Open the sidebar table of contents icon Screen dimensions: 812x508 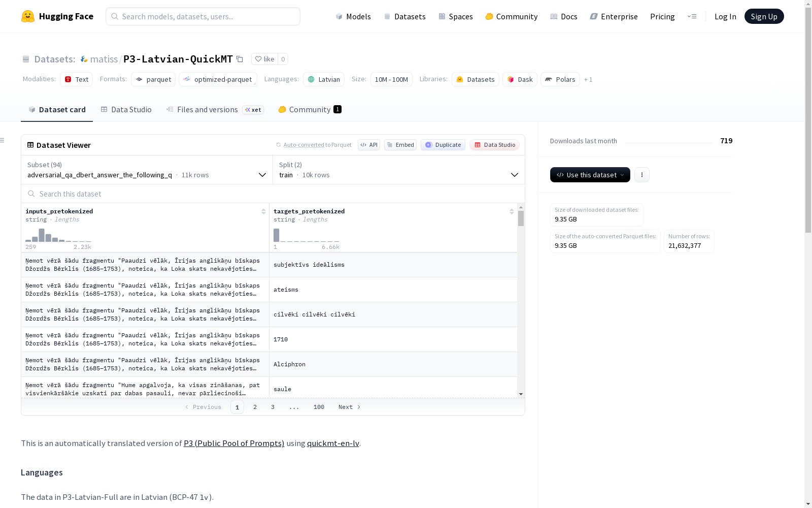(3, 140)
